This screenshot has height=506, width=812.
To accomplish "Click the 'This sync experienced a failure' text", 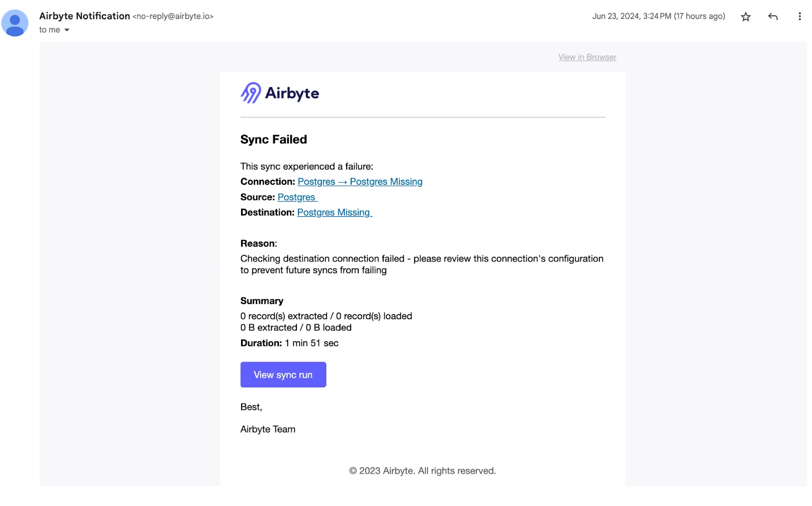I will (x=307, y=166).
